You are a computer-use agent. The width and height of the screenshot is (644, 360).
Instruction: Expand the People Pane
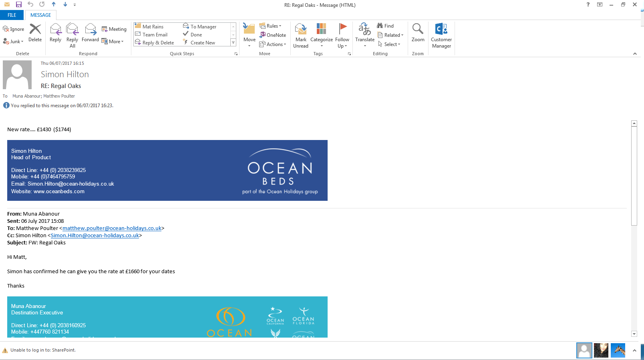[x=634, y=350]
